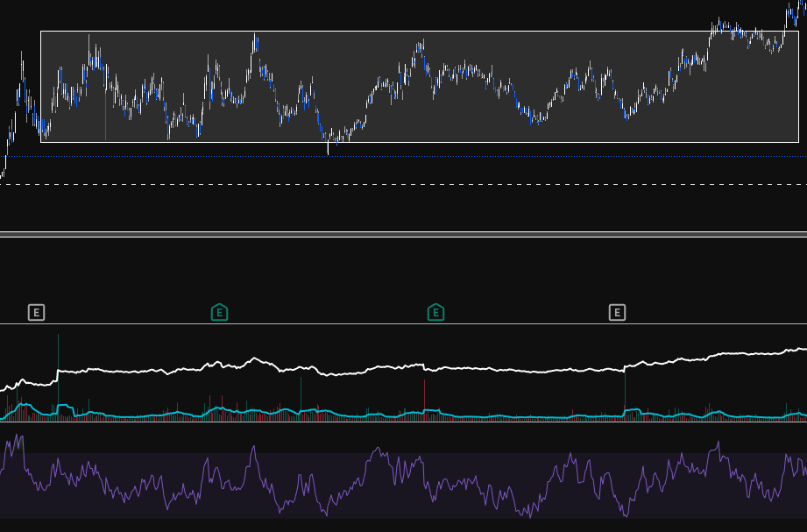Click the lowest candle wick below the rectangle

328,149
